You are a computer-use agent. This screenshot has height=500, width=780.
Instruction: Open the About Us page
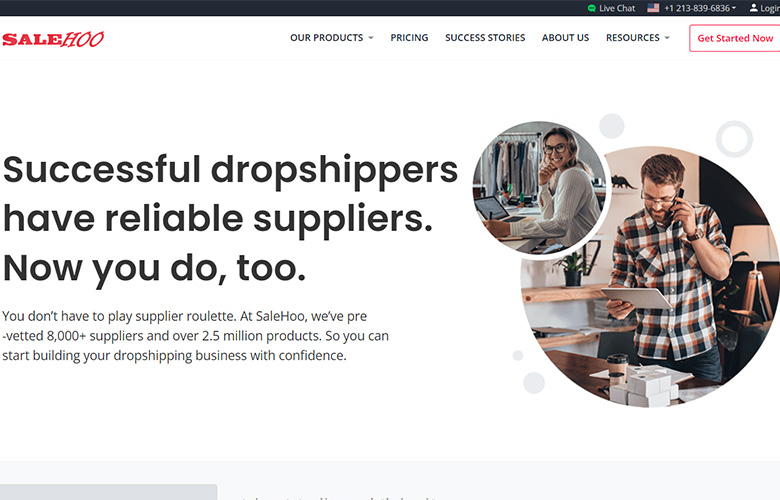pos(565,38)
